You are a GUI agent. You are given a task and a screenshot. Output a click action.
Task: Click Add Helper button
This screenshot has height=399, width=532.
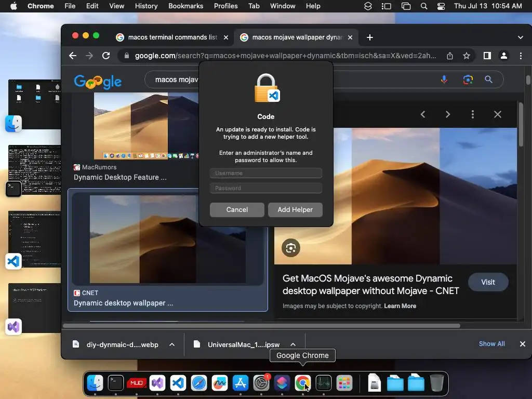(295, 210)
